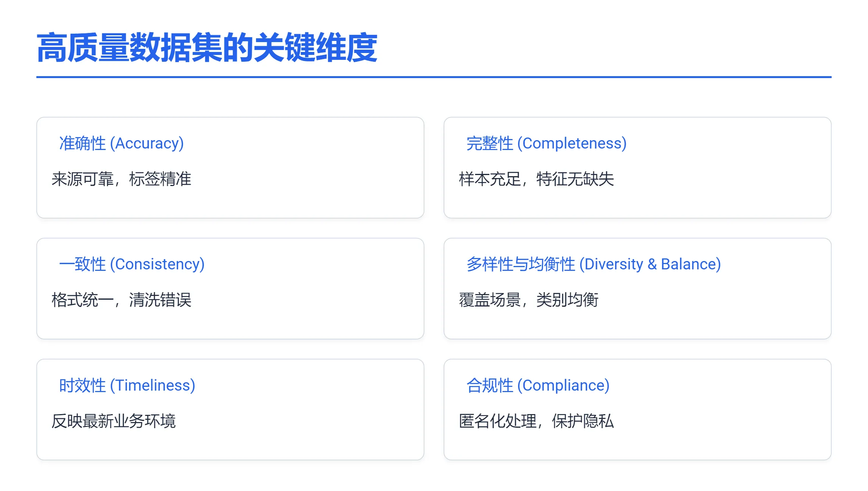Screen dimensions: 868x491
Task: Click the text 匿名化处理，保护隐私
Action: tap(536, 421)
